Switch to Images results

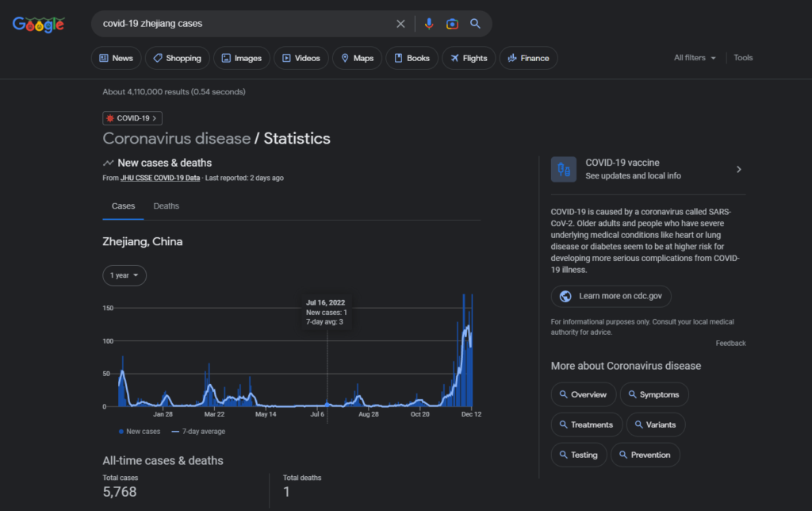242,58
